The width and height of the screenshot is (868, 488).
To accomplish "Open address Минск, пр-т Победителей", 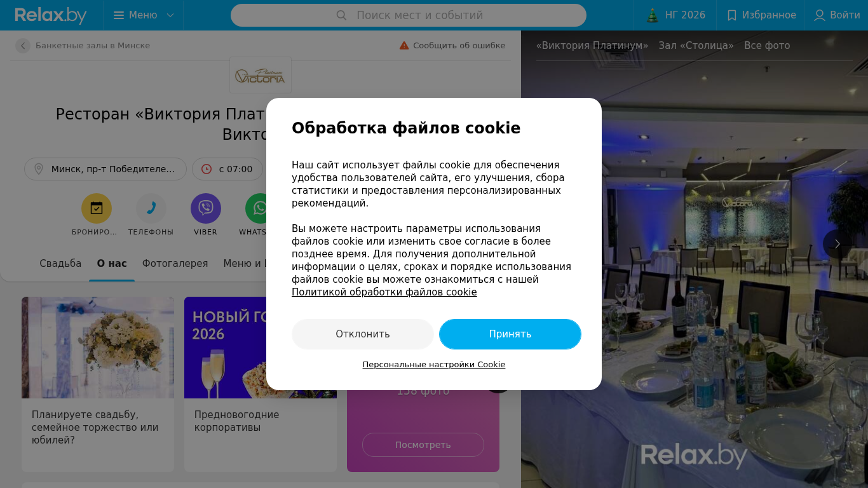I will pos(105,169).
